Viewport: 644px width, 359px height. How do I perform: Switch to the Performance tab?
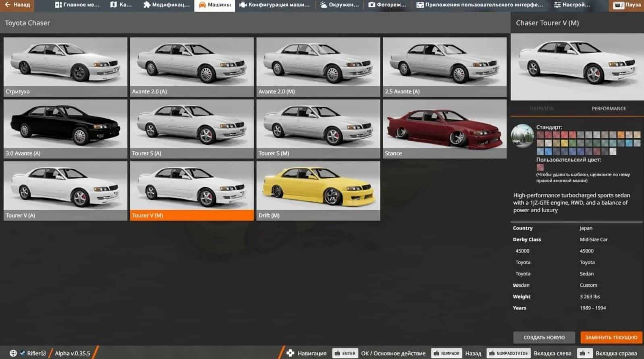(x=609, y=108)
